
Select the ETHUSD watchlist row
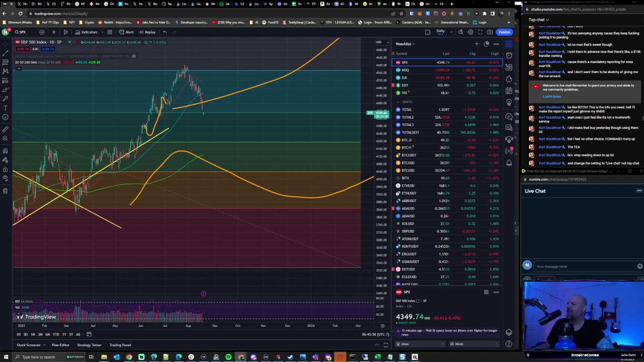point(447,186)
